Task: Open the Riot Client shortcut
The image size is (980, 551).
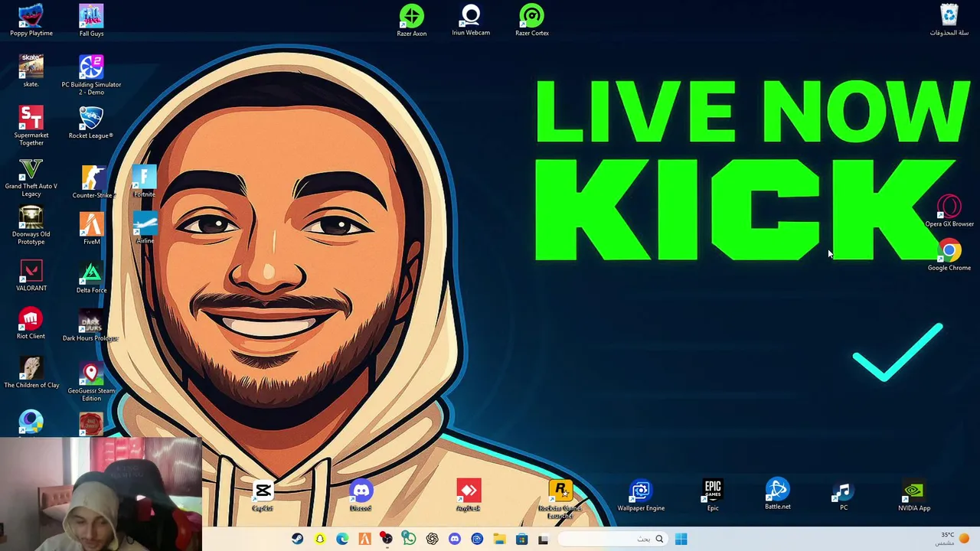Action: 31,324
